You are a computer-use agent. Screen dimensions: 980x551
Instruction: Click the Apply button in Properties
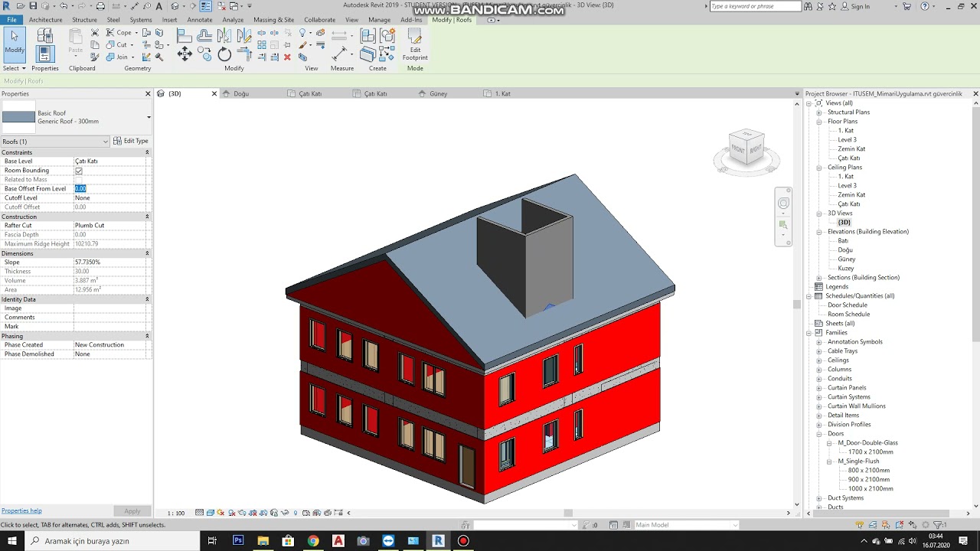(x=132, y=511)
